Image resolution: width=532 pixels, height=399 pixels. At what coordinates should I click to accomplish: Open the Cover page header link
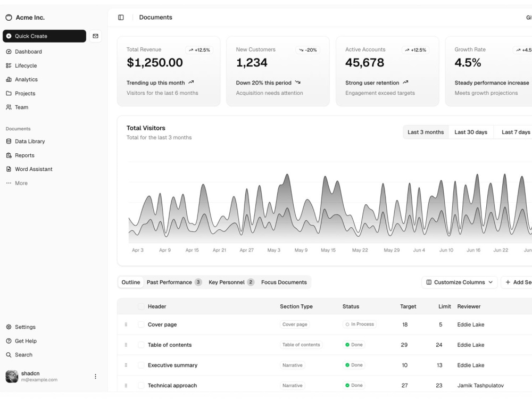click(x=162, y=325)
